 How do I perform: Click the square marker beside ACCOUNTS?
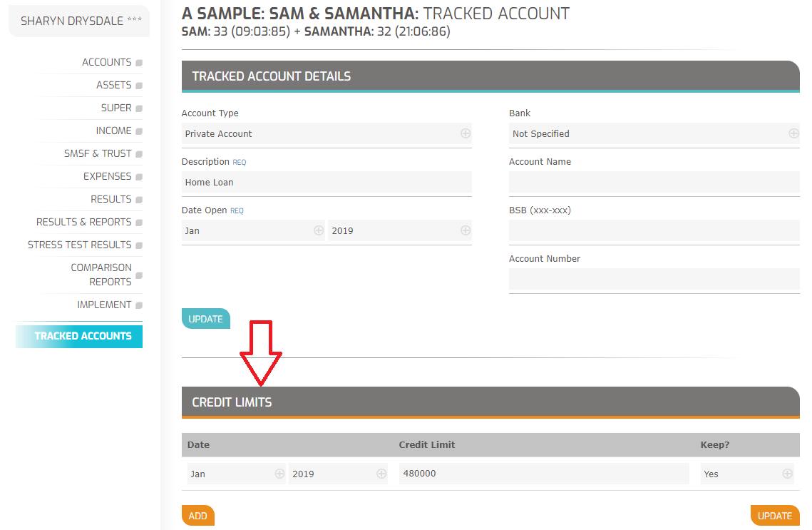click(139, 63)
